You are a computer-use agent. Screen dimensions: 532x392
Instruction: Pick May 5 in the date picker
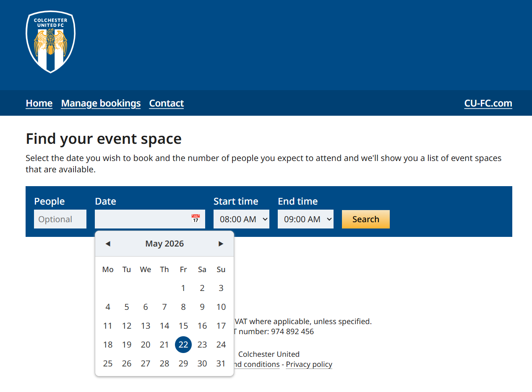click(x=127, y=307)
